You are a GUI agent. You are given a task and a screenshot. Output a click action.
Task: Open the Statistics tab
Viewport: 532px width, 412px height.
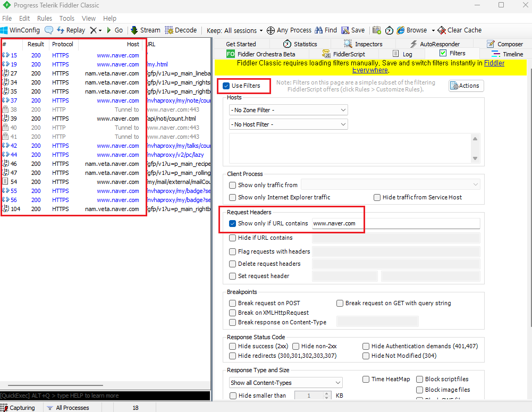click(x=300, y=44)
